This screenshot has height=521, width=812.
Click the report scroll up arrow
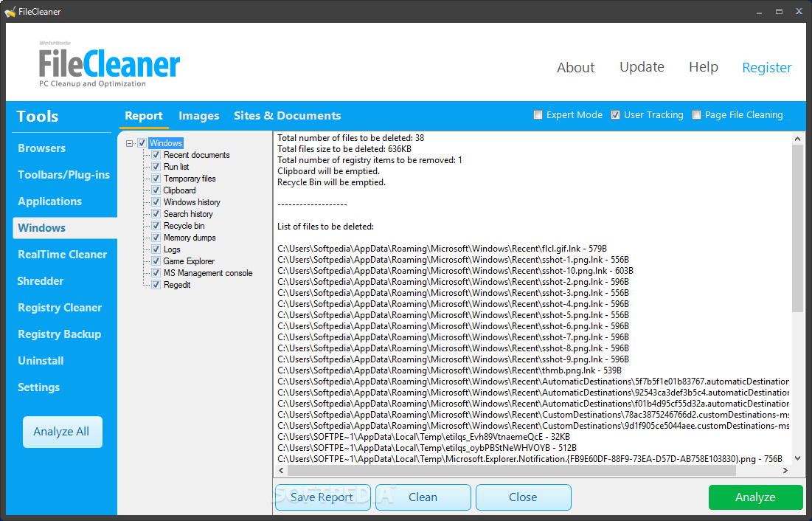(x=797, y=139)
